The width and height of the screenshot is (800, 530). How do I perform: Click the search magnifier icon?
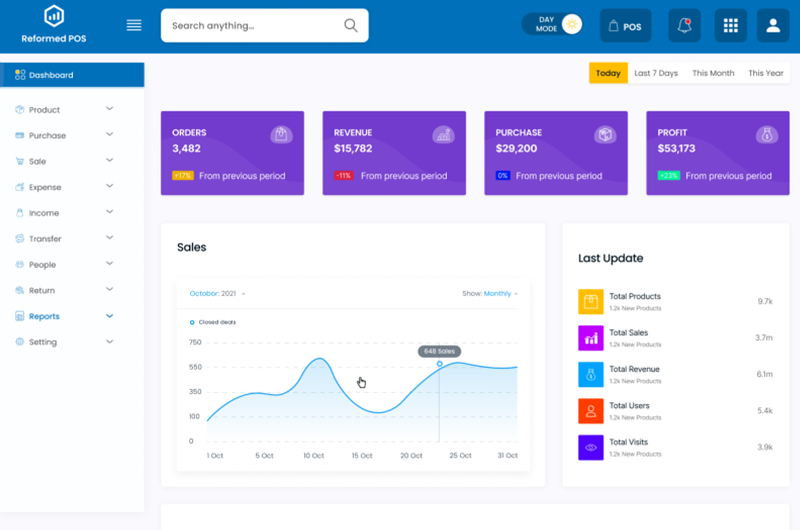point(351,25)
